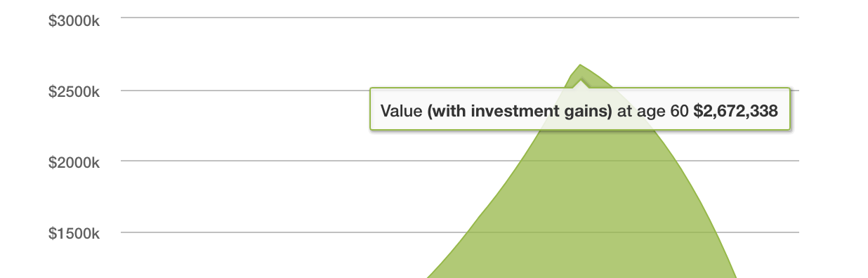Select the $1500k y-axis label

tap(74, 234)
